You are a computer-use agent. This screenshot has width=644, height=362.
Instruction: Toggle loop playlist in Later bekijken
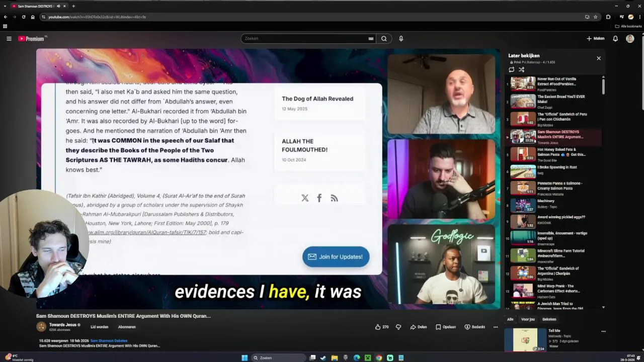512,70
